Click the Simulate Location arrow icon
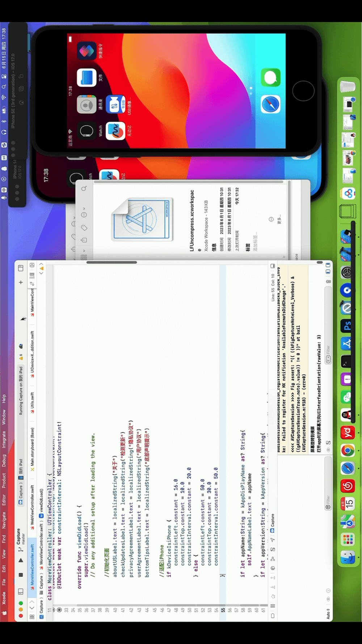 pyautogui.click(x=273, y=540)
